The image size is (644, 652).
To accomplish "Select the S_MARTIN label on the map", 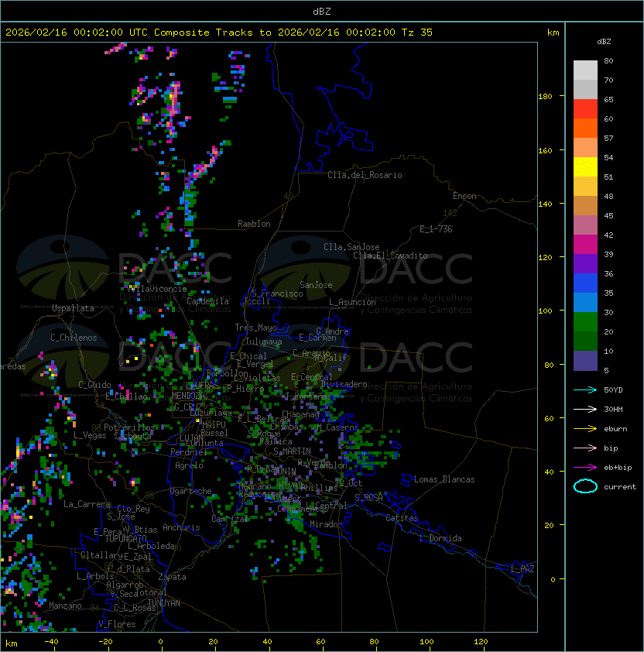I will [292, 451].
